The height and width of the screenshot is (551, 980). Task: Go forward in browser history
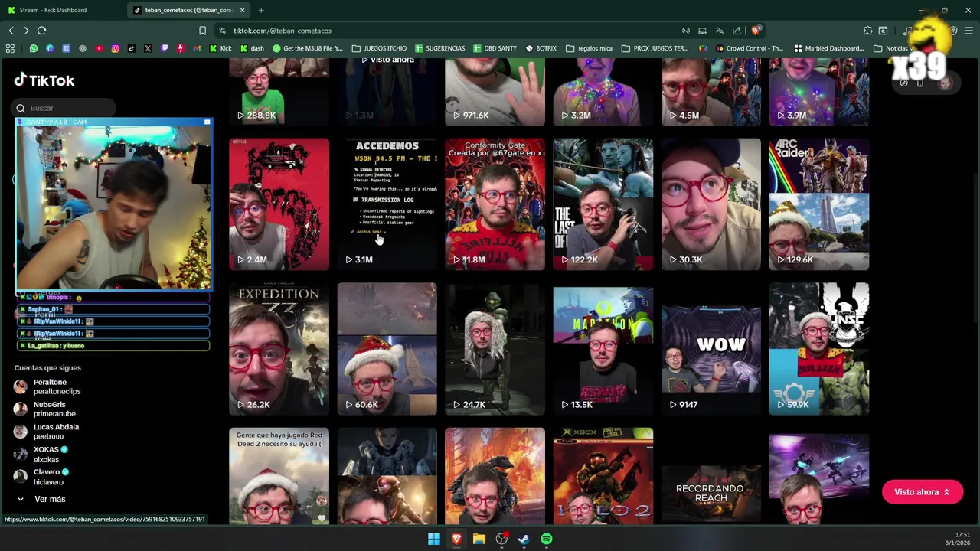tap(26, 31)
